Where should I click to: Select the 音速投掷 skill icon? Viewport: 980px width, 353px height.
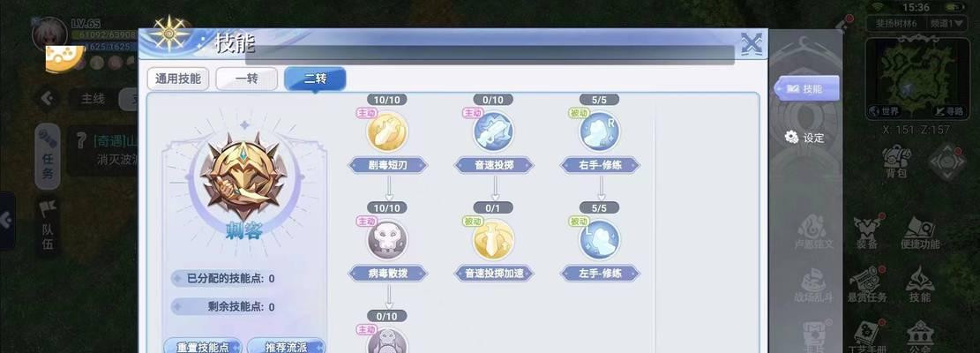point(494,131)
